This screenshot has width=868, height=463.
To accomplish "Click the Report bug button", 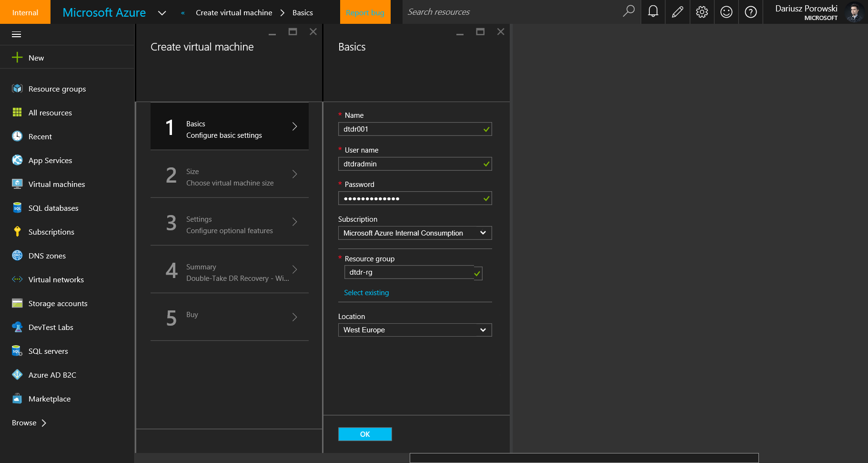I will pyautogui.click(x=365, y=12).
